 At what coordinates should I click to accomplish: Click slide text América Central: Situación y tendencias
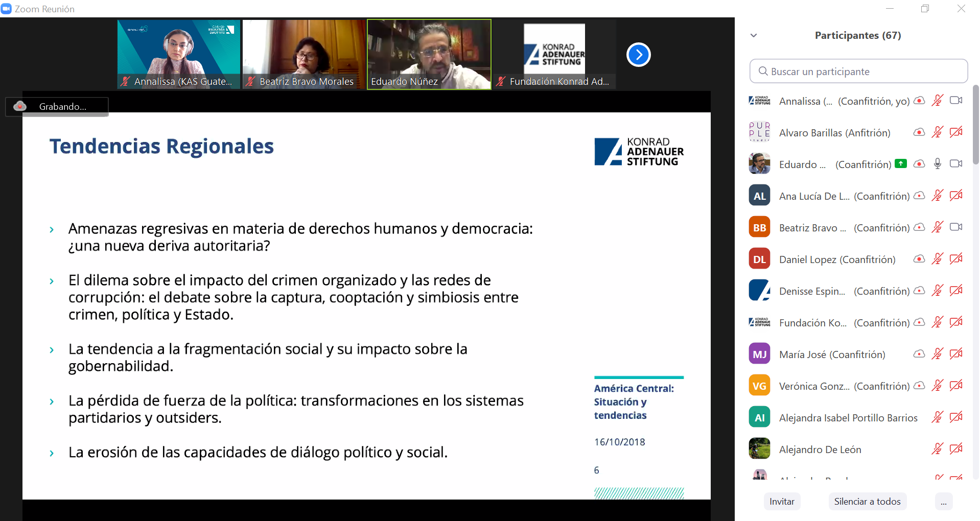(x=634, y=402)
